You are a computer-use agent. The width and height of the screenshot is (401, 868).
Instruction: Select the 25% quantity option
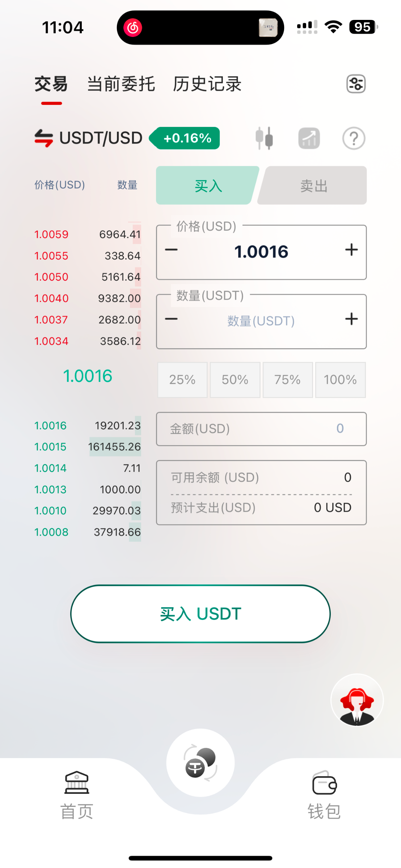[182, 380]
